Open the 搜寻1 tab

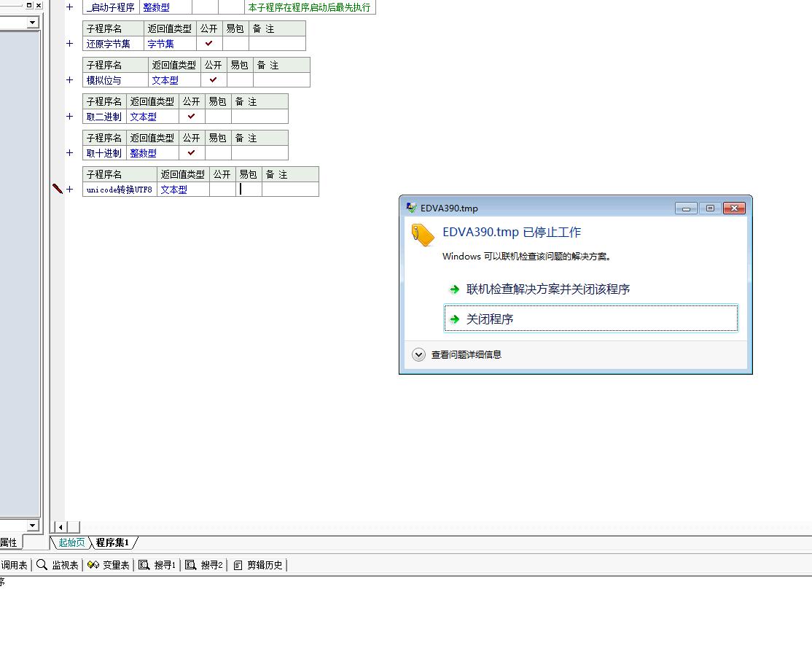(157, 565)
